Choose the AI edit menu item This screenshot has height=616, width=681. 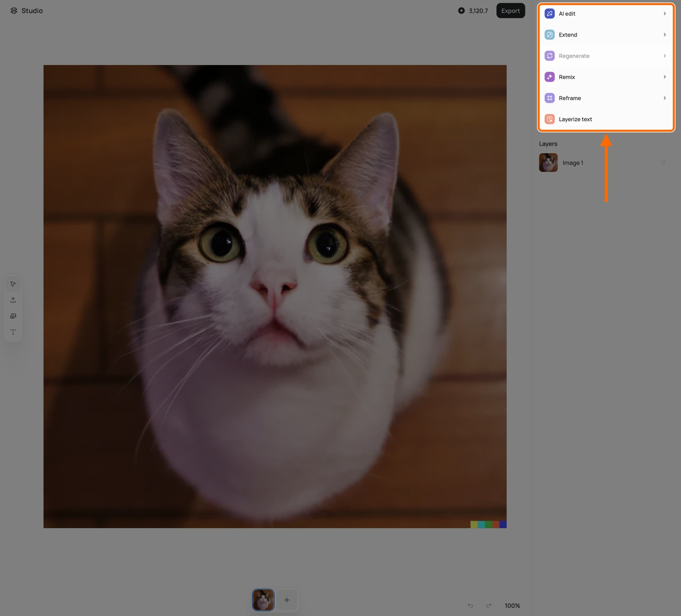pos(606,14)
